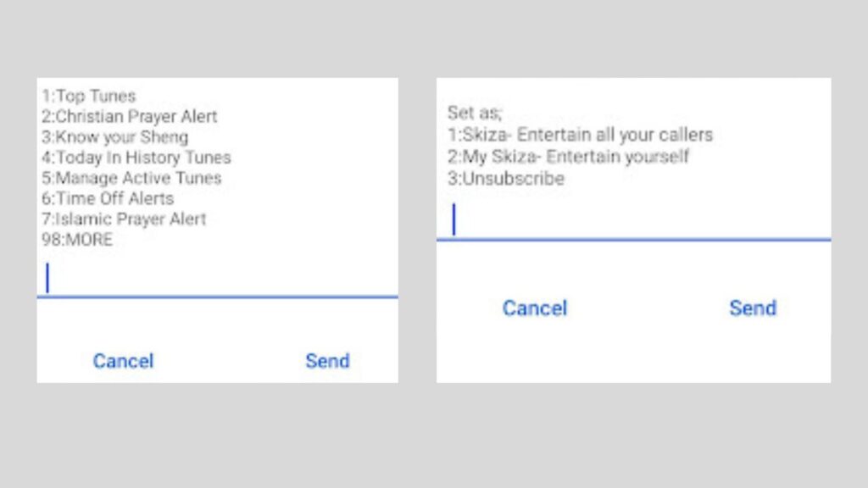
Task: Focus the reply input under 98:MORE
Action: click(x=218, y=277)
